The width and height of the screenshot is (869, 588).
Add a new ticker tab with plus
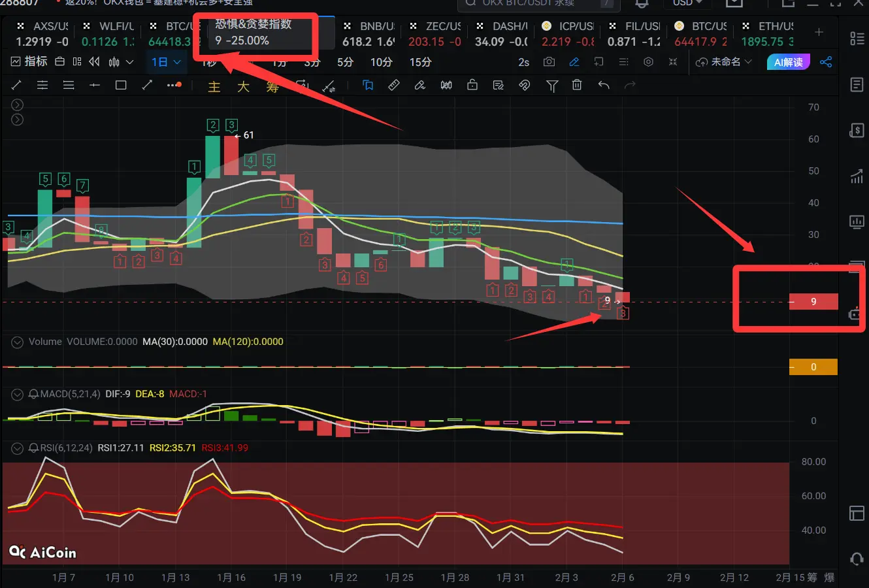click(819, 32)
